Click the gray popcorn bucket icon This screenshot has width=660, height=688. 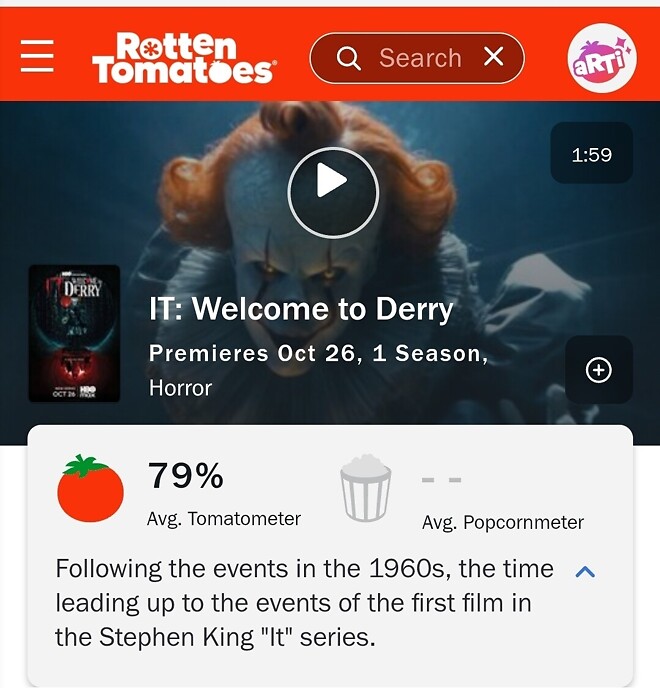point(366,487)
